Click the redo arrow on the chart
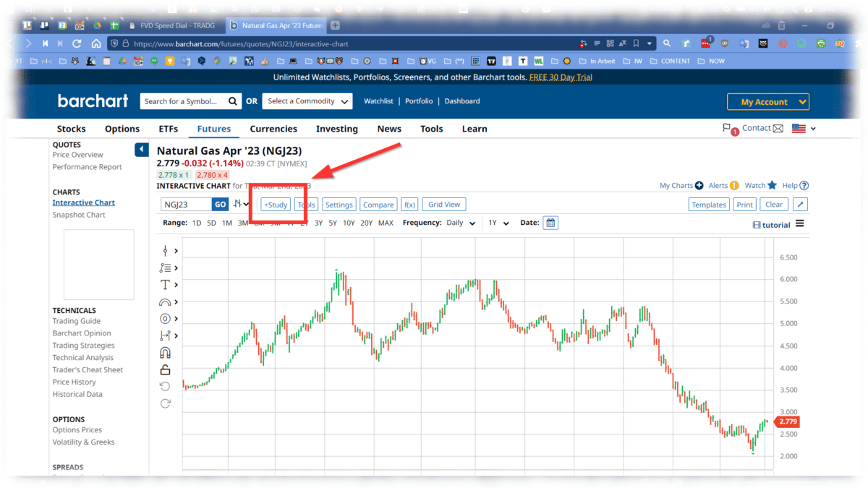868x488 pixels. pyautogui.click(x=165, y=403)
